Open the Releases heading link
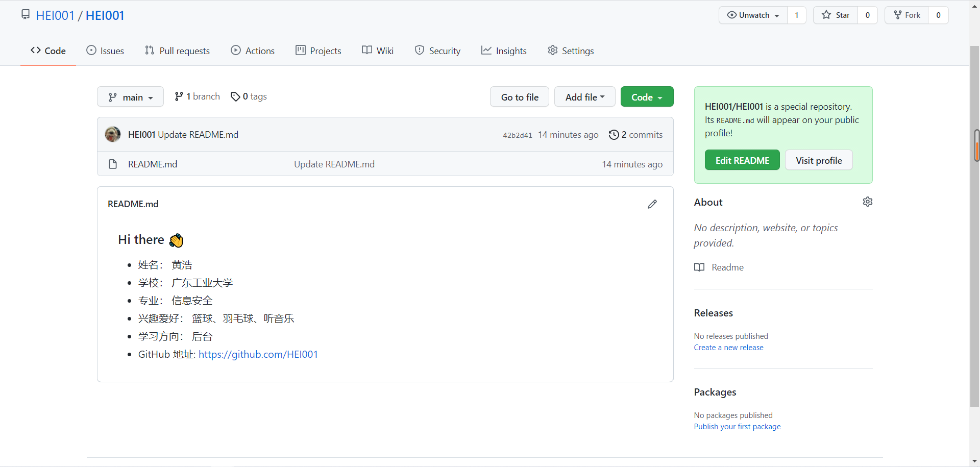980x467 pixels. tap(714, 313)
